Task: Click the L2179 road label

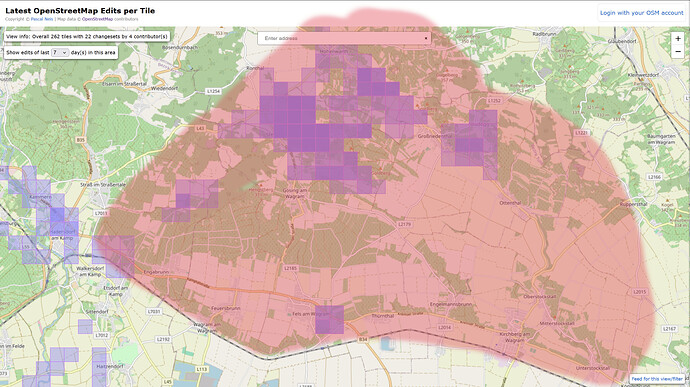Action: click(404, 224)
